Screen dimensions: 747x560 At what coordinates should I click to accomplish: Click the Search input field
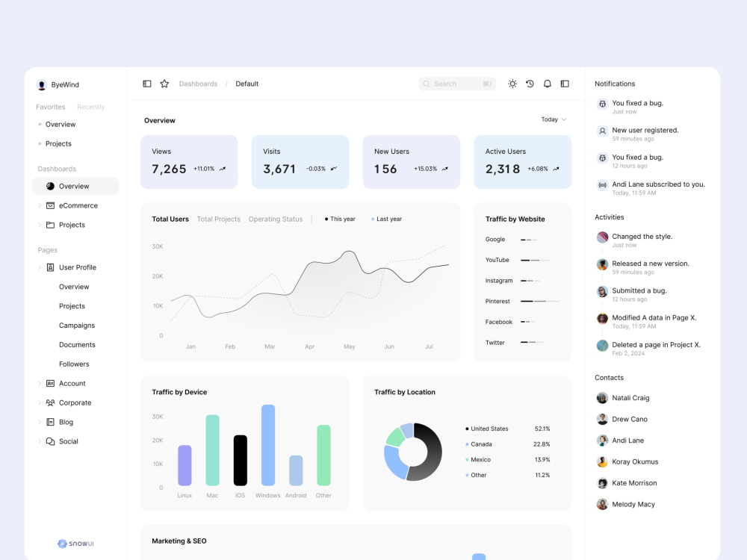(457, 84)
